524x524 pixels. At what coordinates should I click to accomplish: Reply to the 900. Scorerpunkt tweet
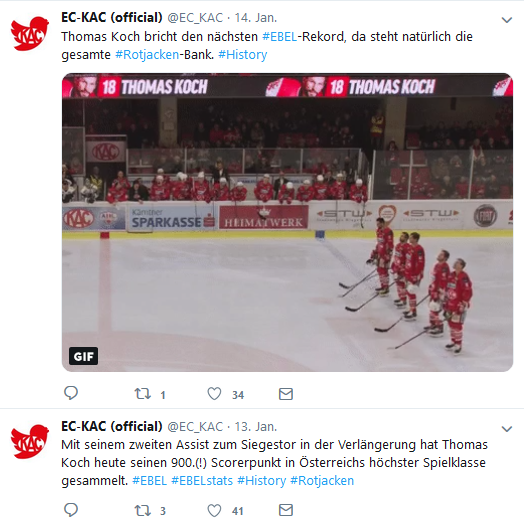pos(71,510)
